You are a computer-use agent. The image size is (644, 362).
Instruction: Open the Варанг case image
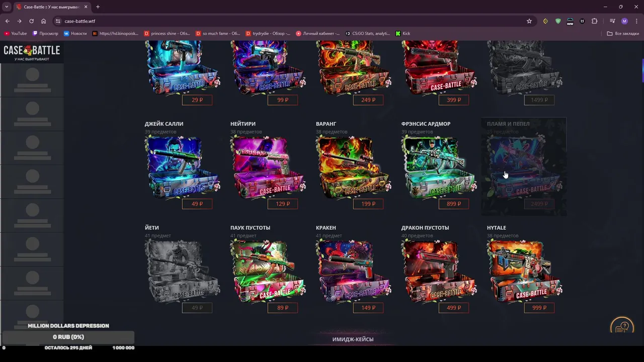pyautogui.click(x=354, y=167)
